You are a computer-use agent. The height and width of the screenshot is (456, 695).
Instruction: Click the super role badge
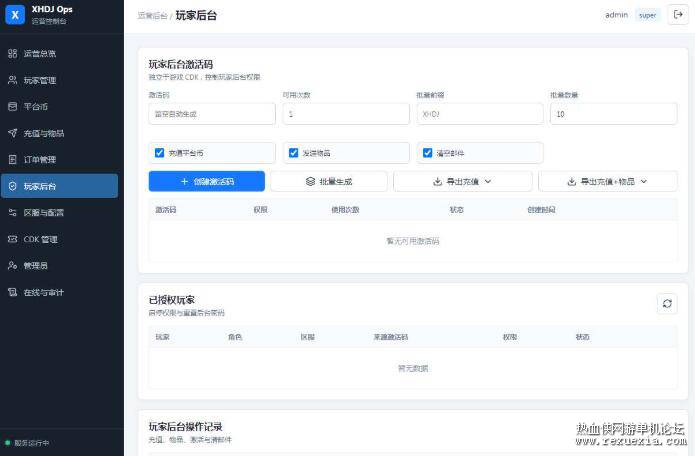click(647, 15)
